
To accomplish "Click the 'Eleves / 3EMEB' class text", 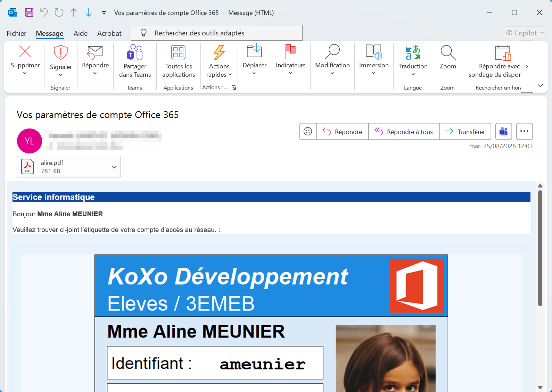I will (181, 303).
